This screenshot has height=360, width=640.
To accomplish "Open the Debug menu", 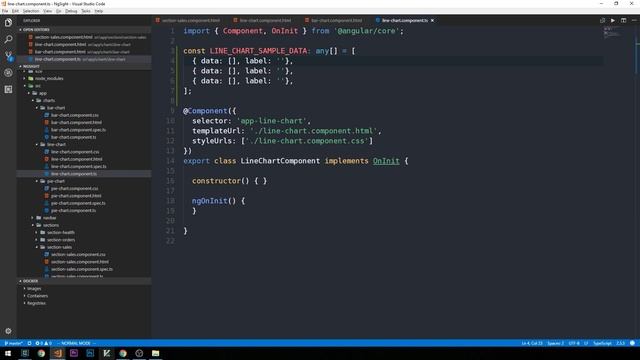I will (x=71, y=11).
